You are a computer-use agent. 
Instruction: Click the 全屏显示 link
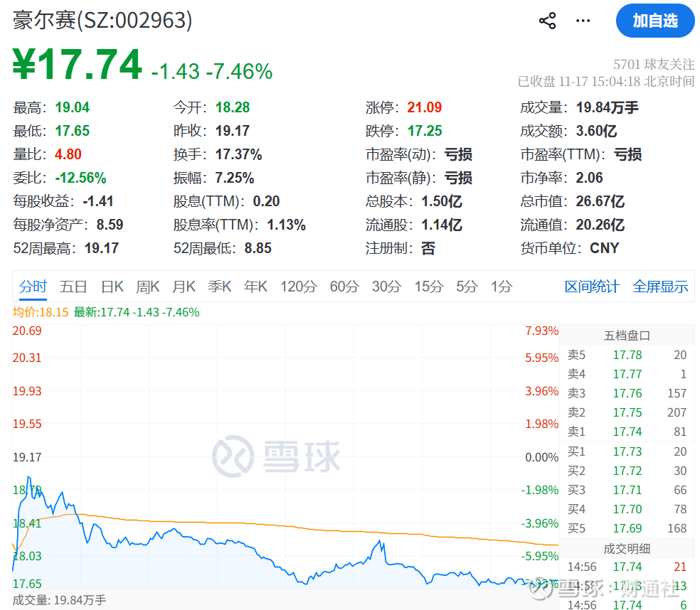tap(660, 287)
